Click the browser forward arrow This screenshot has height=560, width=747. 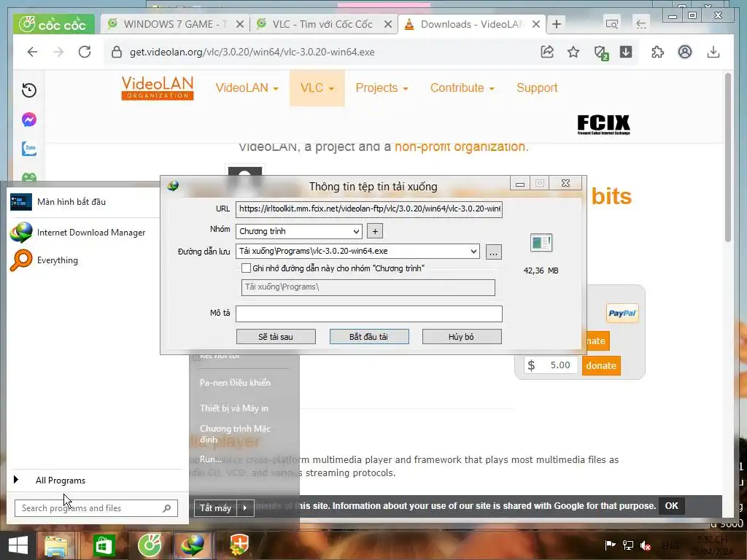pyautogui.click(x=58, y=52)
